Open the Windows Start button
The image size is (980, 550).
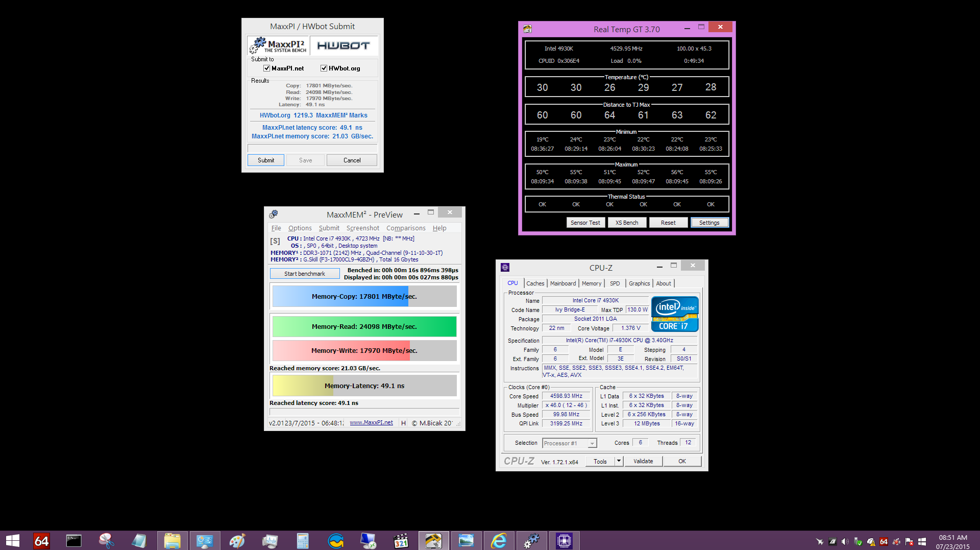click(x=12, y=540)
